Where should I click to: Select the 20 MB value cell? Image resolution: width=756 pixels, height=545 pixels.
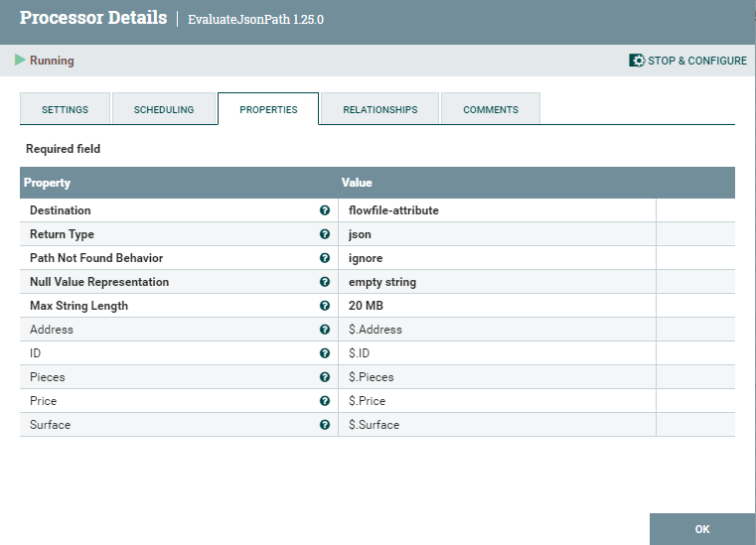(x=497, y=306)
